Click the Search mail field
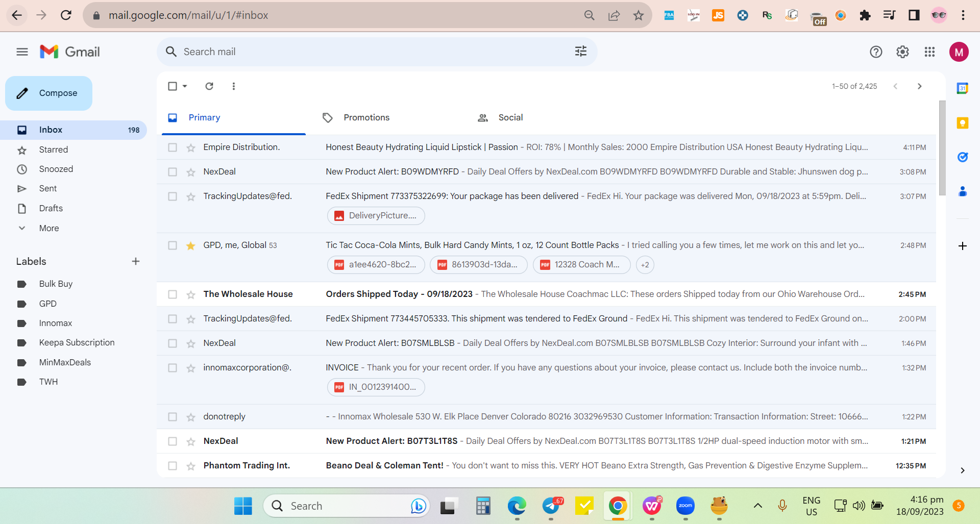Screen dimensions: 980x524 pos(377,52)
